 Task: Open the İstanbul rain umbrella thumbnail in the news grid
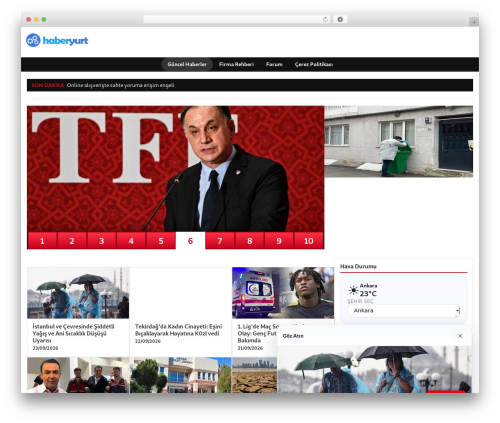(x=78, y=293)
